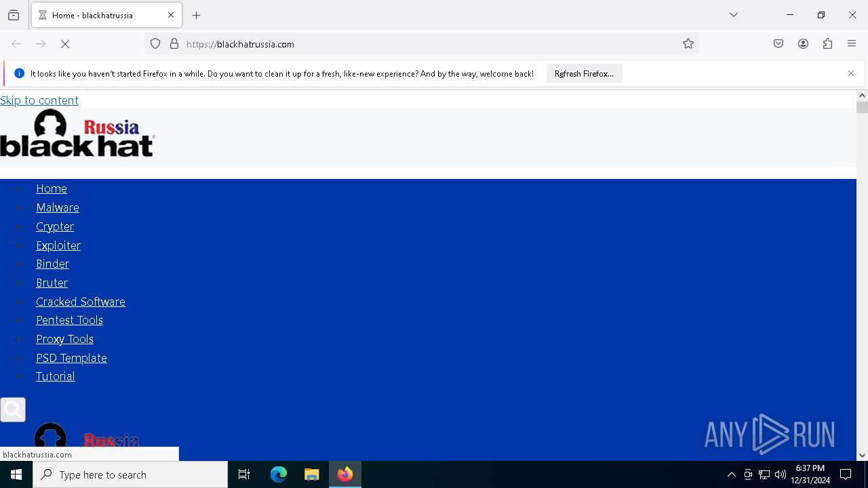
Task: Click the taskbar search box
Action: 130,474
